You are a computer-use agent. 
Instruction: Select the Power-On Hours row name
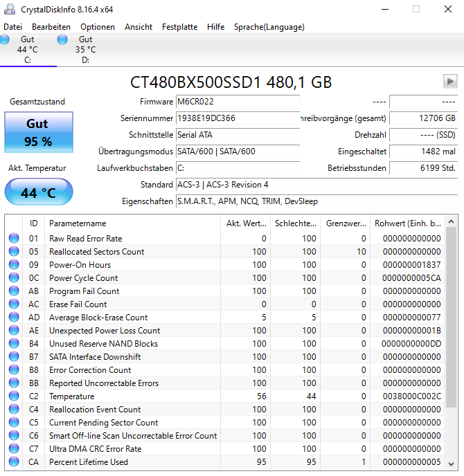(80, 265)
